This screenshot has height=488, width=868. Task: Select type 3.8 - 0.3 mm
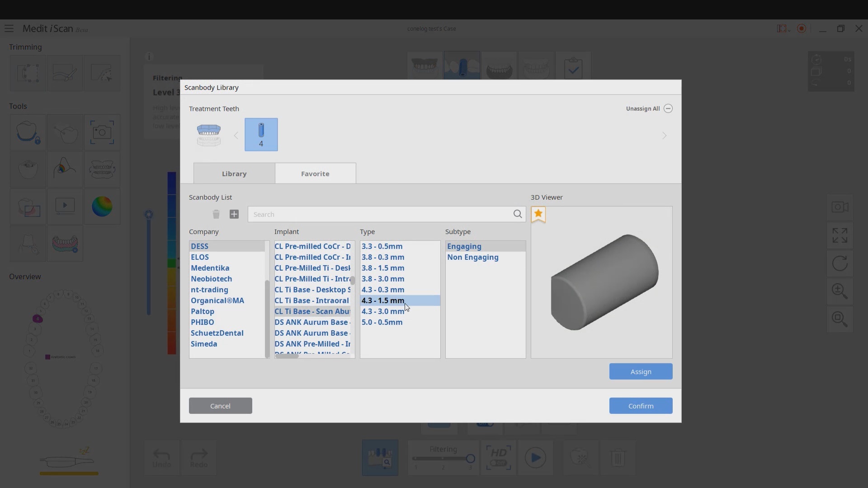400,257
